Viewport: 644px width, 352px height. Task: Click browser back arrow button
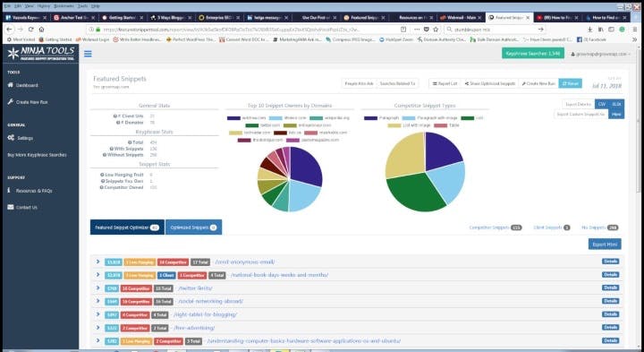(10, 30)
